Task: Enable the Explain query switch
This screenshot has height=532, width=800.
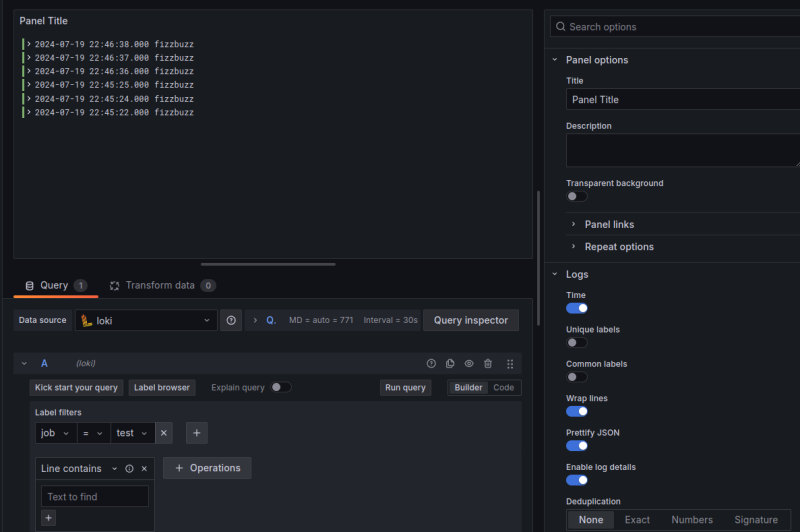Action: pyautogui.click(x=281, y=387)
